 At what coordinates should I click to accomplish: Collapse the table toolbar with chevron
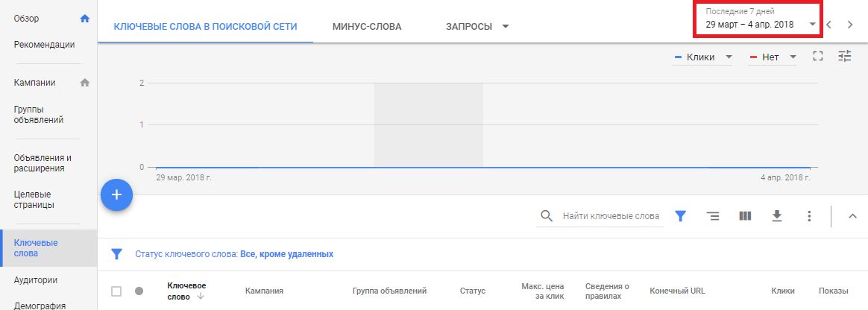pos(853,216)
